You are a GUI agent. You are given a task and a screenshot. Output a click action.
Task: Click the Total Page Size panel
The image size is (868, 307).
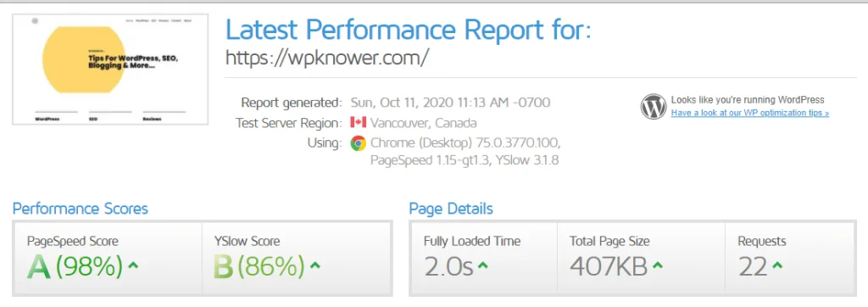click(x=641, y=258)
